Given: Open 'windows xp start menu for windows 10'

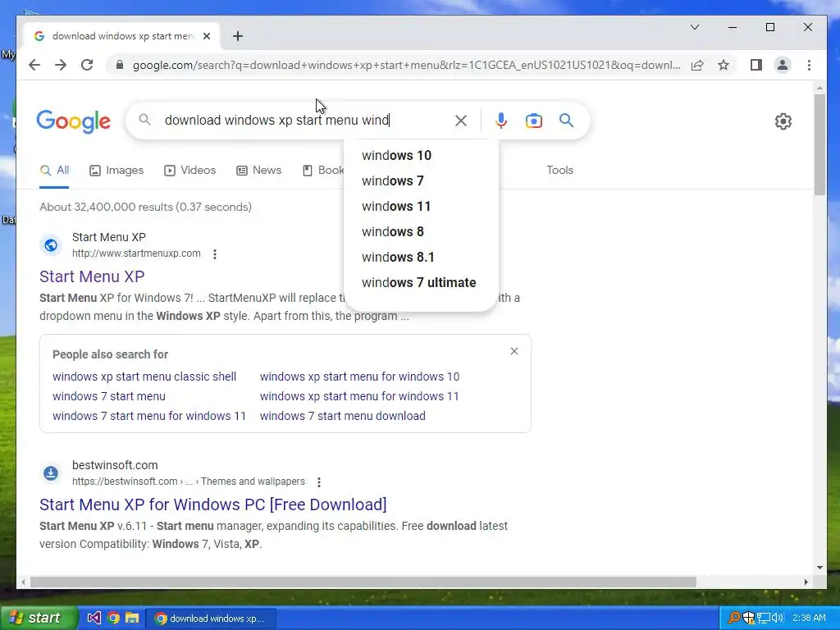Looking at the screenshot, I should [x=359, y=377].
